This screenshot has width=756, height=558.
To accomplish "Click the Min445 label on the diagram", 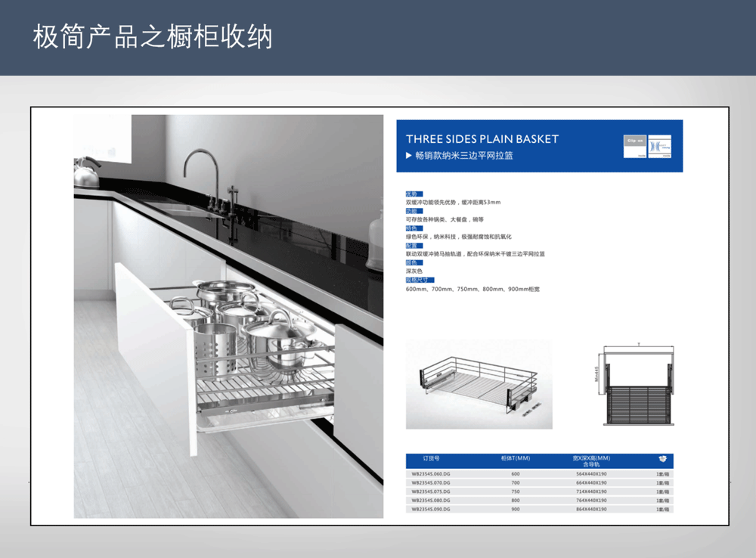I will coord(596,374).
